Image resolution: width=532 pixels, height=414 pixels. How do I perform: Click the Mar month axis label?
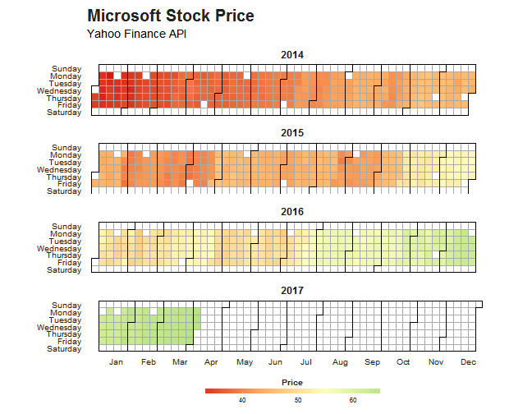pyautogui.click(x=180, y=362)
